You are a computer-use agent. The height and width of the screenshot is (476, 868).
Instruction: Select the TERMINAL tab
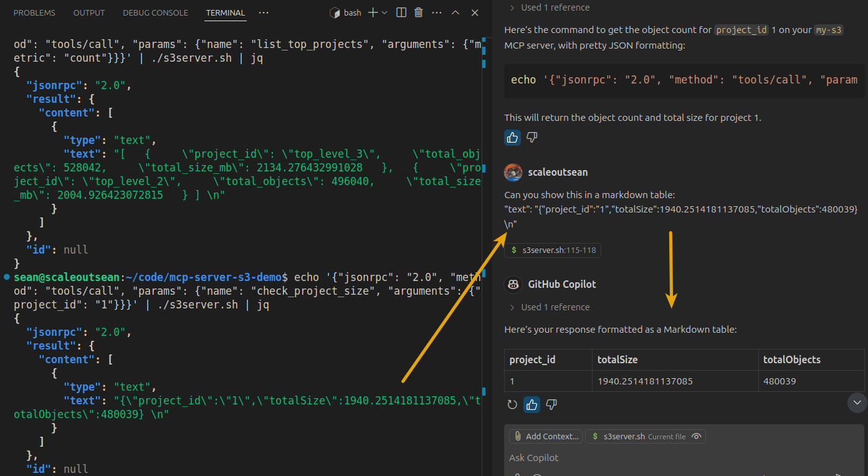[226, 12]
